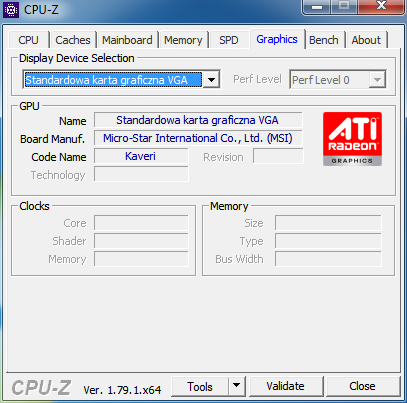Viewport: 407px width, 403px height.
Task: Switch to the CPU tab
Action: [28, 40]
